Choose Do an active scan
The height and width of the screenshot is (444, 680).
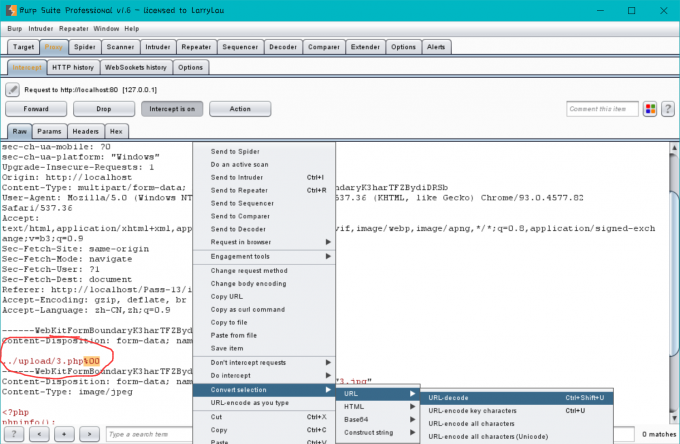click(264, 164)
